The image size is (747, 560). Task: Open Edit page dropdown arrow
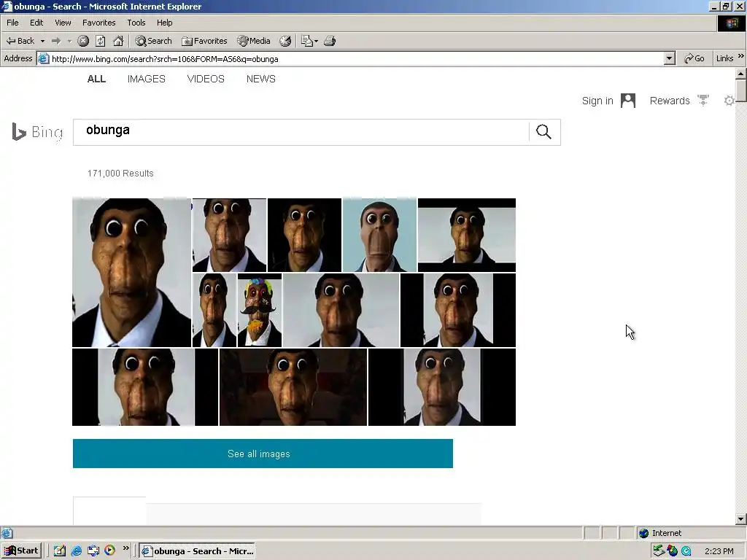316,41
